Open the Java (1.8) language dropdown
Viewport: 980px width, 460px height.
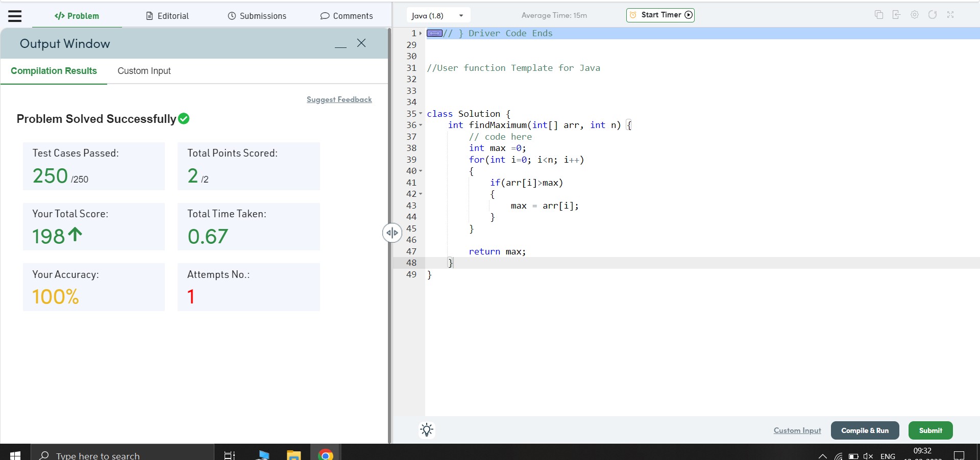click(438, 15)
